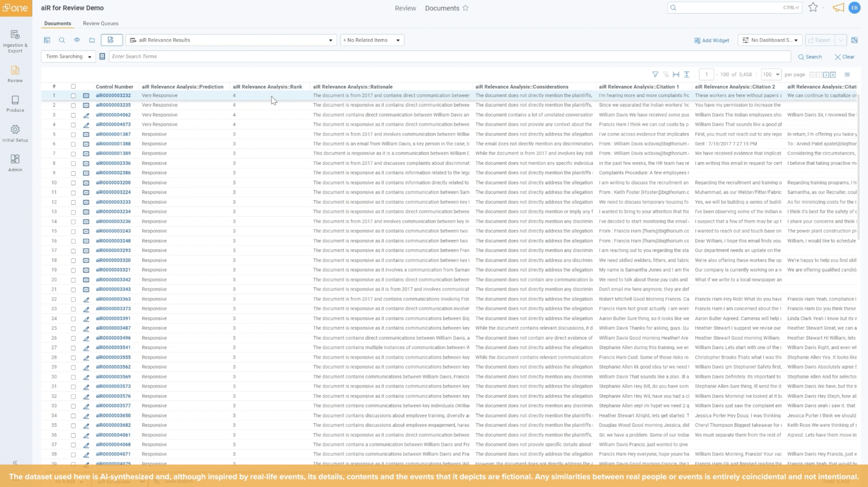Click the notifications megaphone icon
The height and width of the screenshot is (487, 868).
(x=838, y=8)
